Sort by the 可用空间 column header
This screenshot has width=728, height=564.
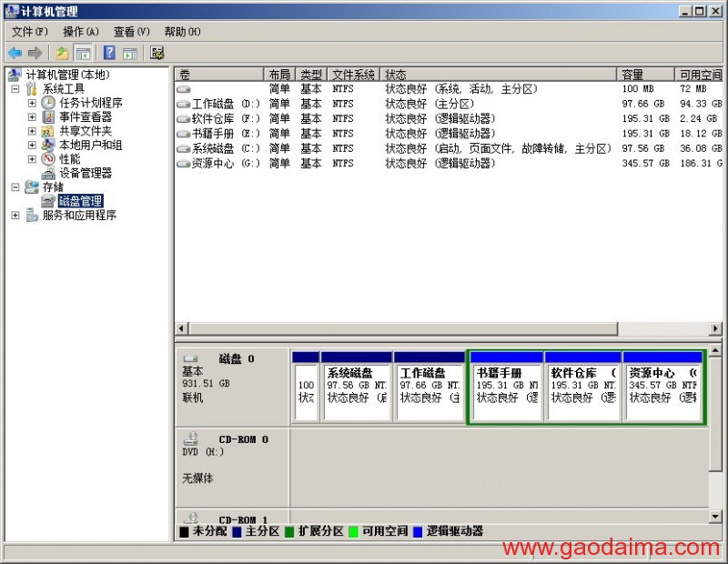click(x=699, y=75)
